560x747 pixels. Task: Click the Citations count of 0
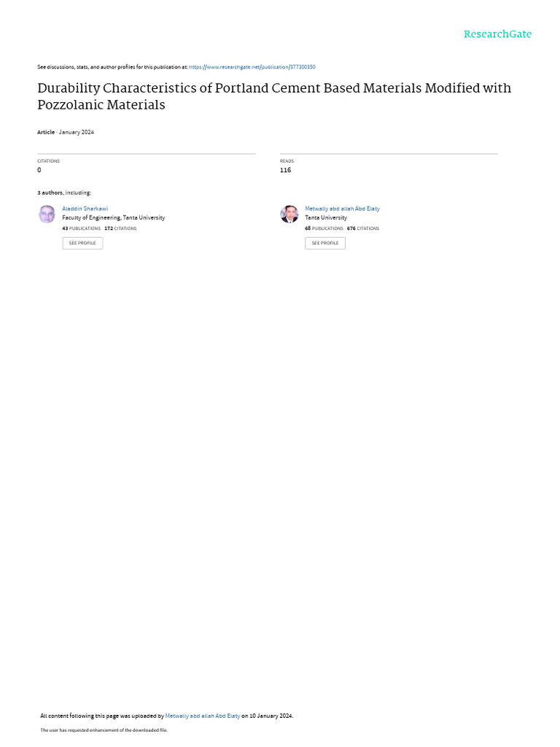39,170
